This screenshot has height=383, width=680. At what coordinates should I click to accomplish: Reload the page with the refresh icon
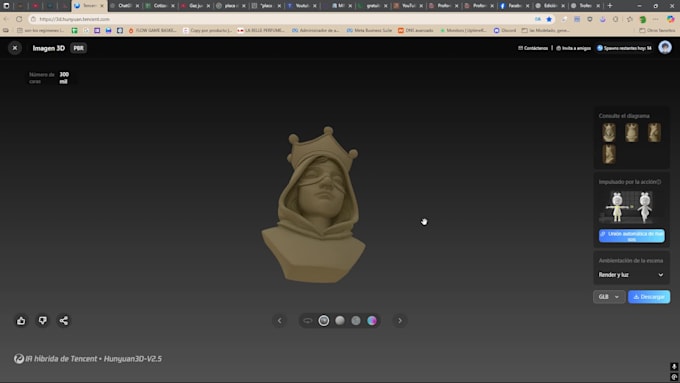[x=19, y=19]
